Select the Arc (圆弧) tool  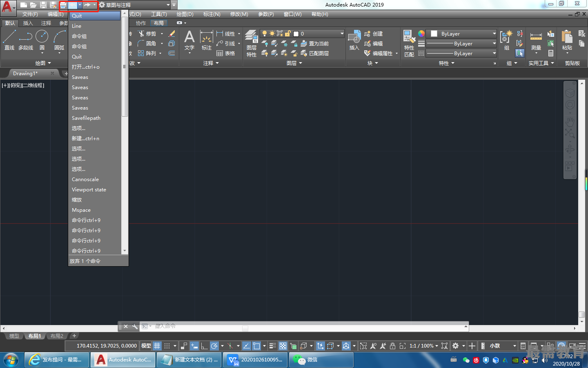tap(59, 40)
